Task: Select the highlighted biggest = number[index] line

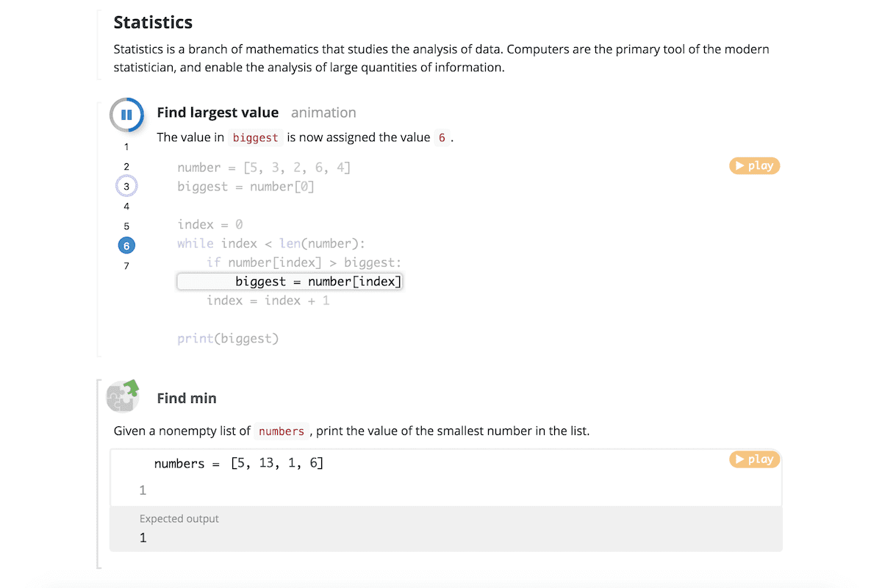Action: coord(290,282)
